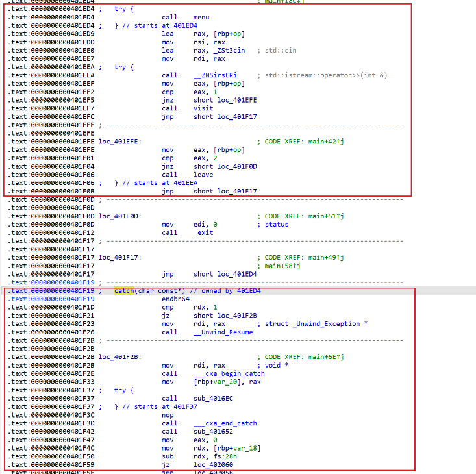Select the '} // starts at 401F37' comment

pos(156,407)
